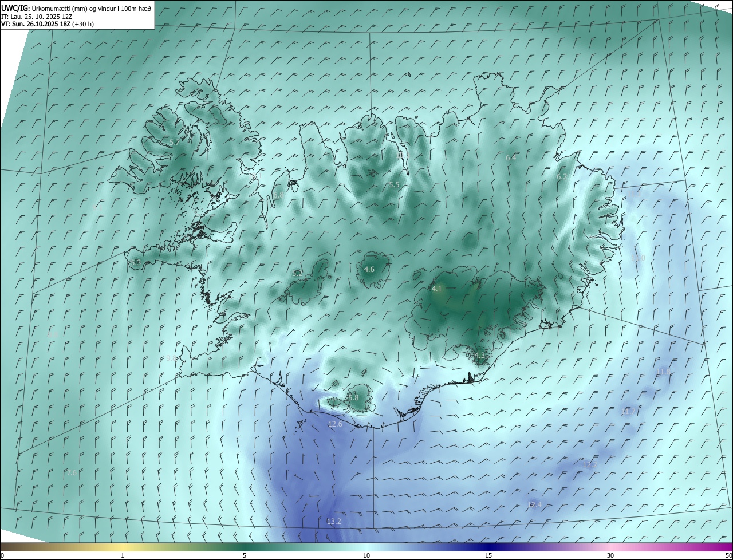Screen dimensions: 733x560
Task: Click the 5.7 value label on the Westfjords
Action: click(175, 141)
